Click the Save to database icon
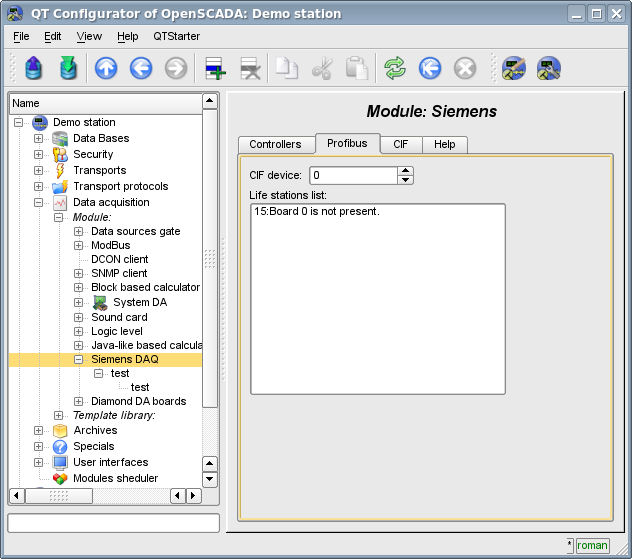The height and width of the screenshot is (559, 632). 68,68
